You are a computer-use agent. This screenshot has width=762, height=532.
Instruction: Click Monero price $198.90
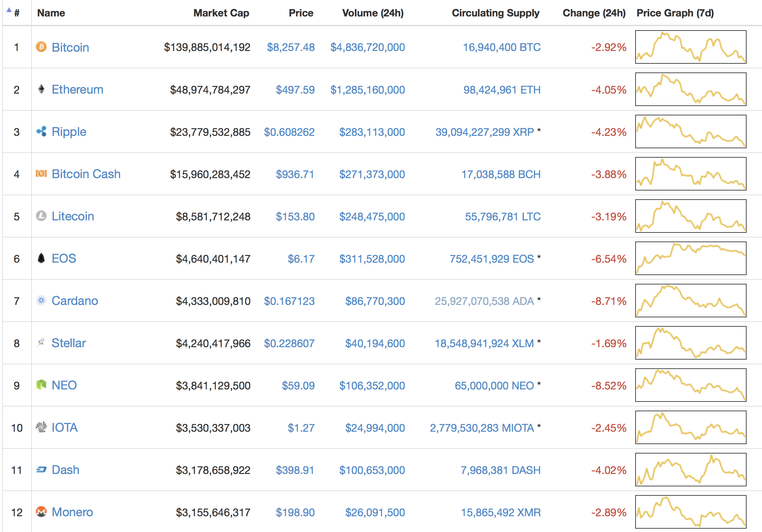295,512
